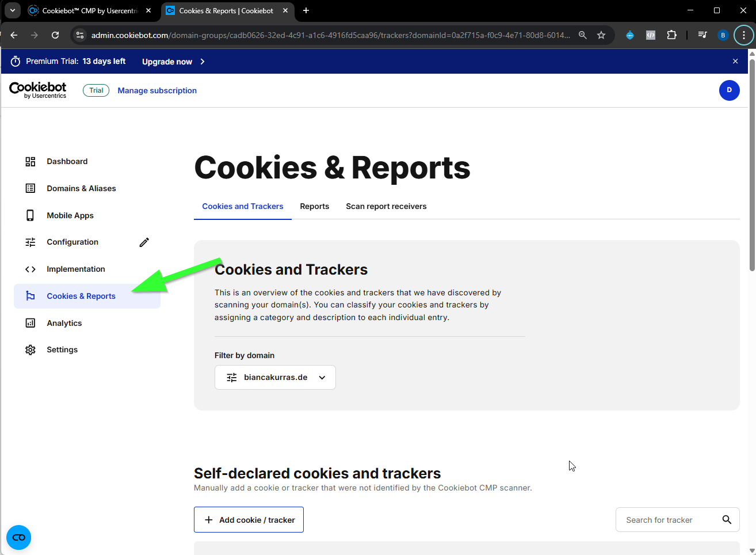Open Analytics in sidebar
Viewport: 756px width, 555px height.
coord(64,323)
